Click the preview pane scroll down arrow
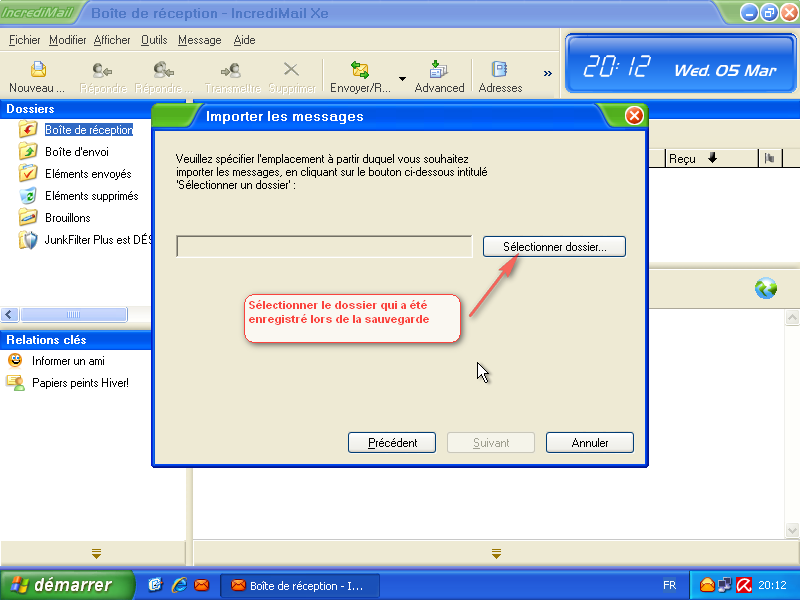 pyautogui.click(x=792, y=530)
